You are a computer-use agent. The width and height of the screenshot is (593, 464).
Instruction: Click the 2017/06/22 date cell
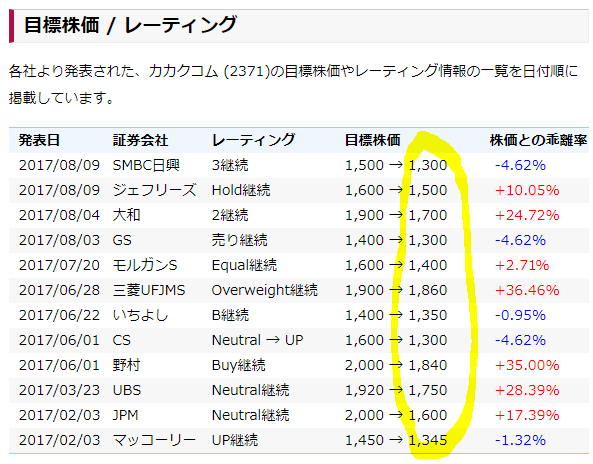click(x=59, y=315)
